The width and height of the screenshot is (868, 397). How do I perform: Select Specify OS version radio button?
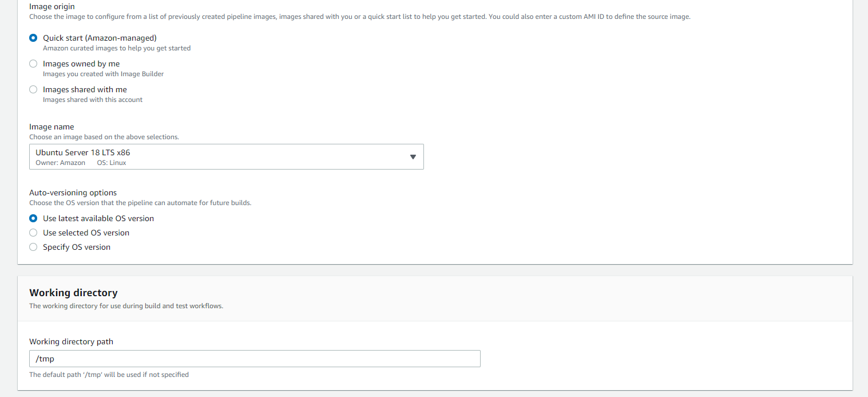(x=33, y=247)
